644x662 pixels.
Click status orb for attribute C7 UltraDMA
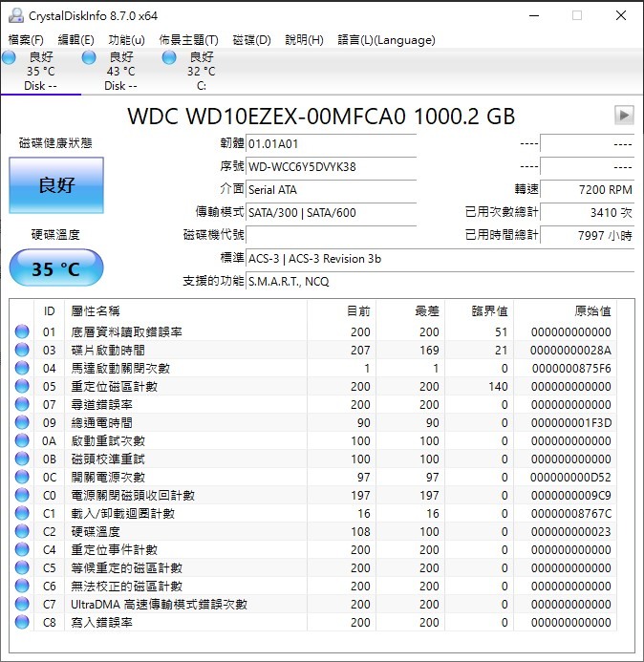pos(22,604)
